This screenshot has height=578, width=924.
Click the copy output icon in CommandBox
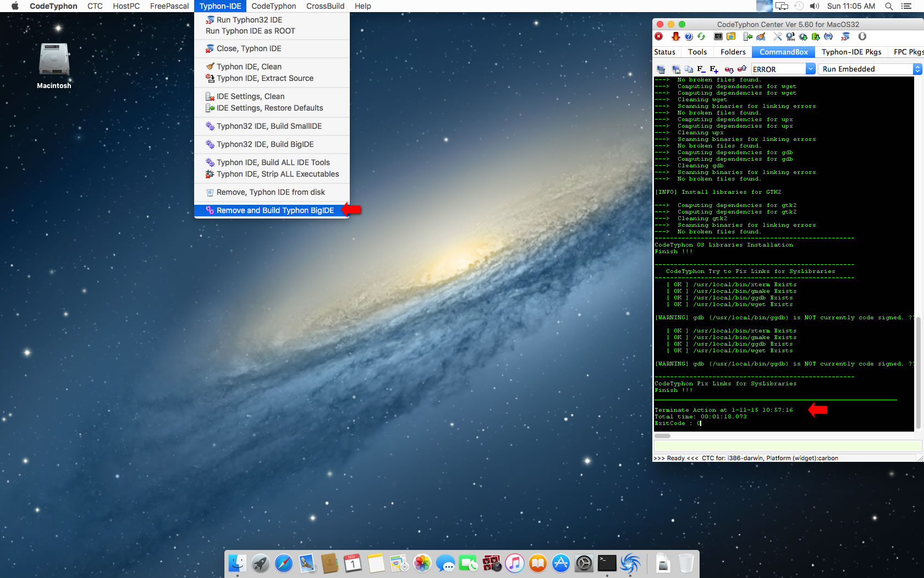pos(689,69)
